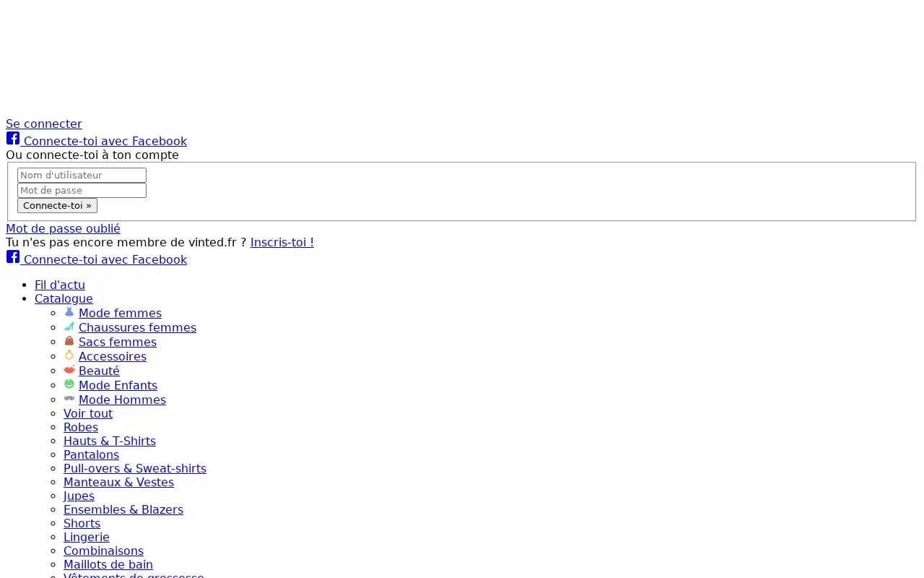
Task: Browse the Shorts subcategory
Action: pyautogui.click(x=82, y=524)
